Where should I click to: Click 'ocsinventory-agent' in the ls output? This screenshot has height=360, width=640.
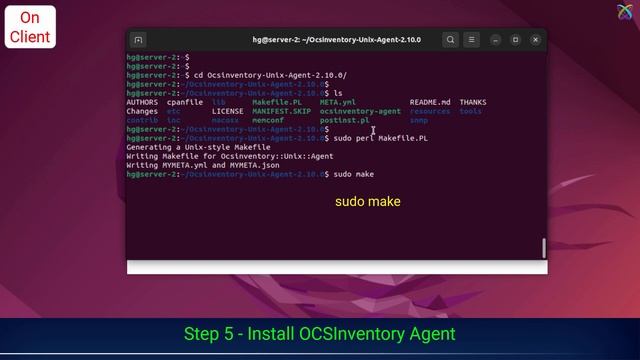pyautogui.click(x=360, y=111)
